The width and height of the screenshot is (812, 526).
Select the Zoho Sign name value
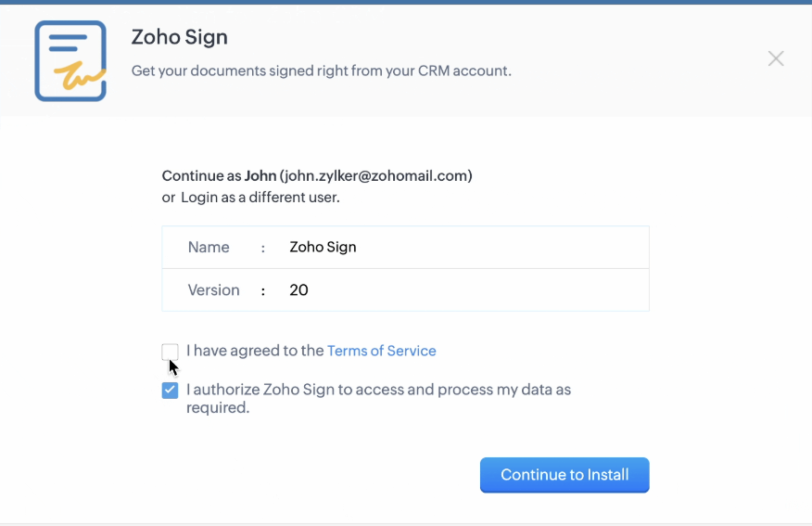click(323, 247)
